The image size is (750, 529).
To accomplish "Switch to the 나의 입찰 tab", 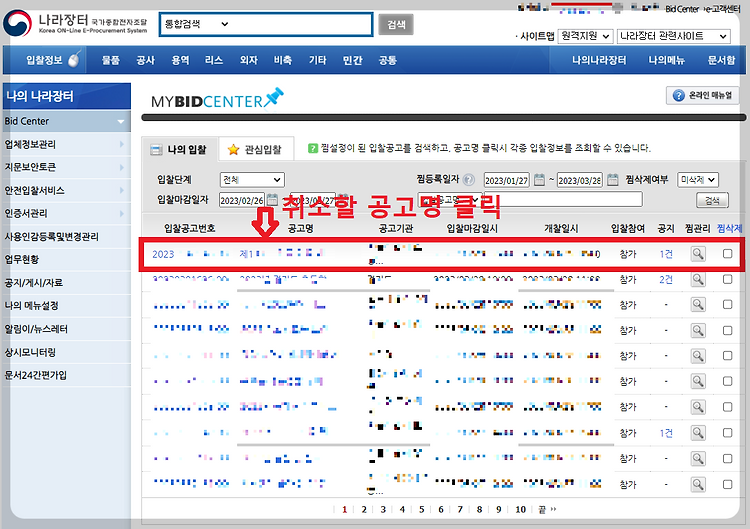I will tap(179, 149).
